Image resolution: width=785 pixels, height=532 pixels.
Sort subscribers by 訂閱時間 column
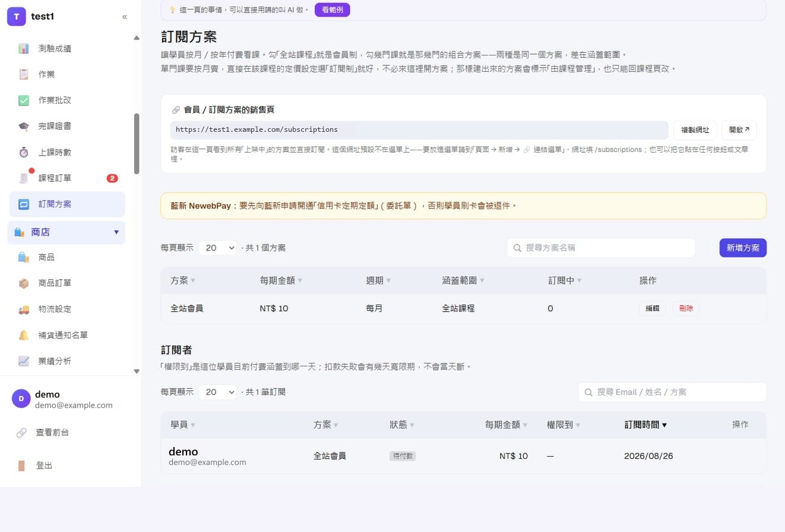click(x=645, y=425)
